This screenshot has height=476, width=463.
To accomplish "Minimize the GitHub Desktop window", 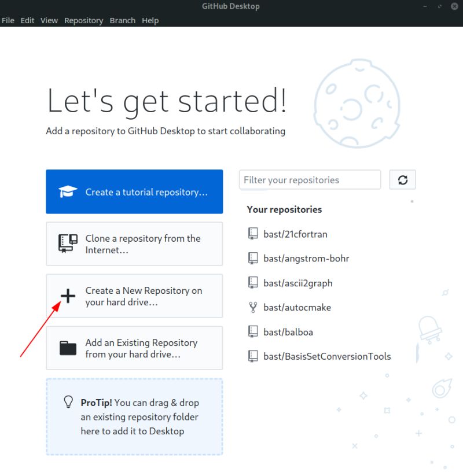I will [x=425, y=6].
